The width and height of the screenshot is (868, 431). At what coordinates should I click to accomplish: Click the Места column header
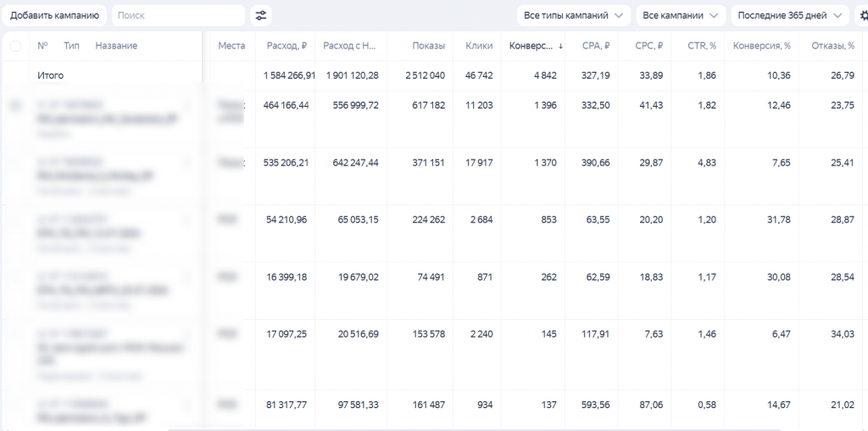(231, 46)
